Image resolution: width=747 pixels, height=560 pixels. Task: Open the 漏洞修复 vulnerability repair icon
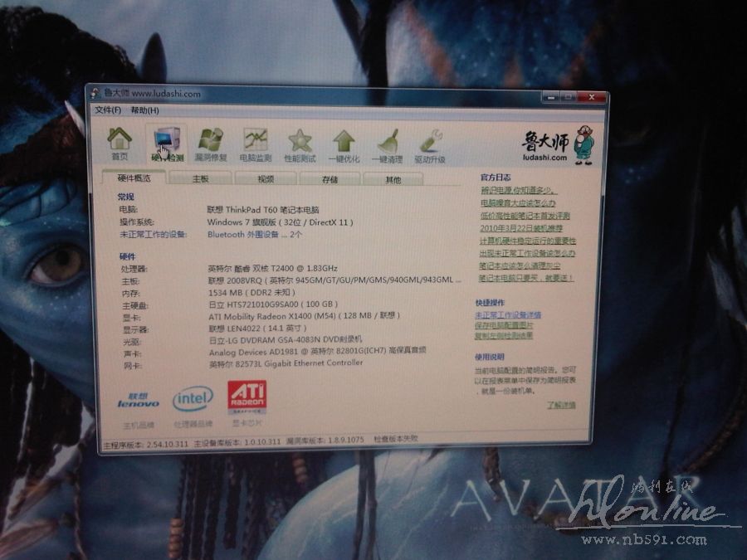point(211,144)
